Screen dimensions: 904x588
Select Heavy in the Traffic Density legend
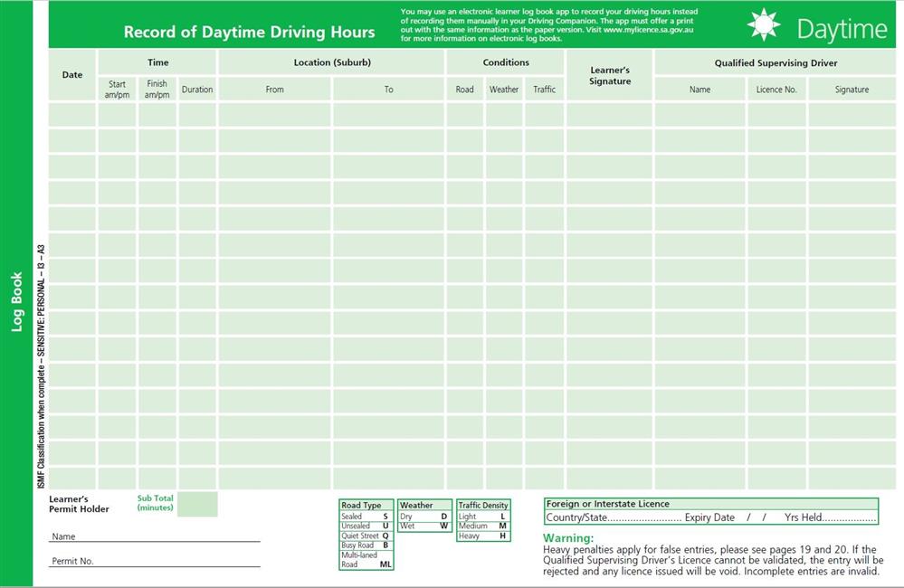tap(482, 536)
